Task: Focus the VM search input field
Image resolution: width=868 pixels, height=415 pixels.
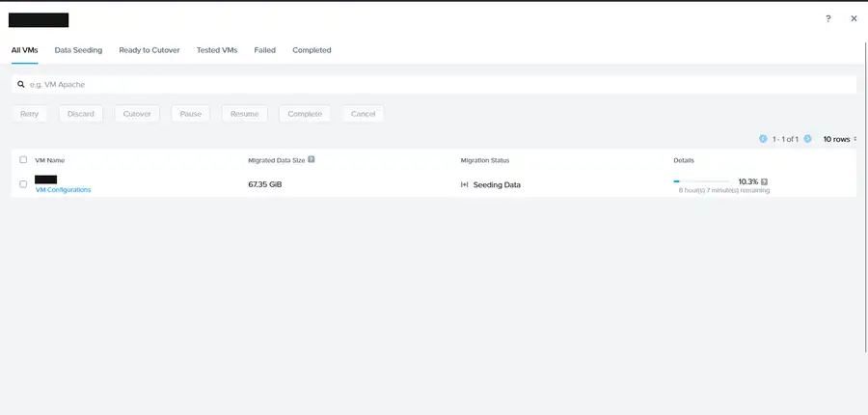Action: coord(434,84)
